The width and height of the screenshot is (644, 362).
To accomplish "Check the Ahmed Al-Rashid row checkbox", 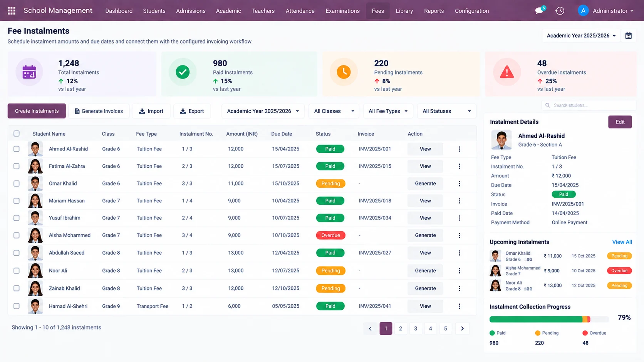I will (17, 149).
